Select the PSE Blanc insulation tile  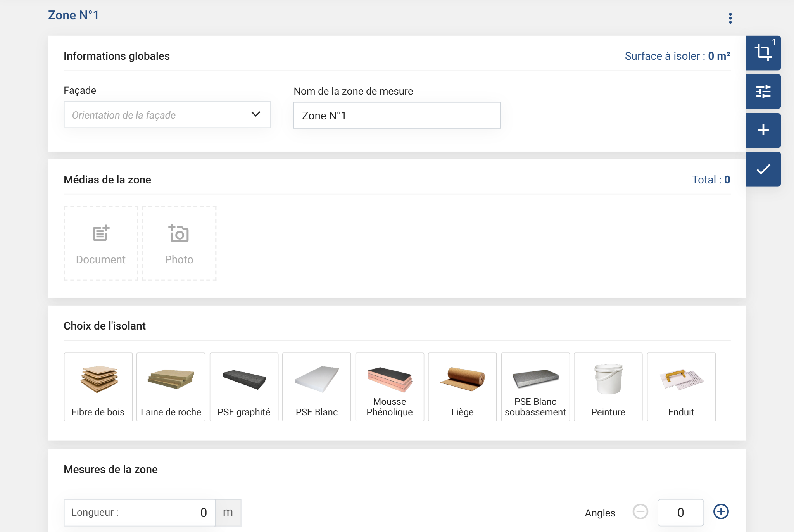pos(317,387)
